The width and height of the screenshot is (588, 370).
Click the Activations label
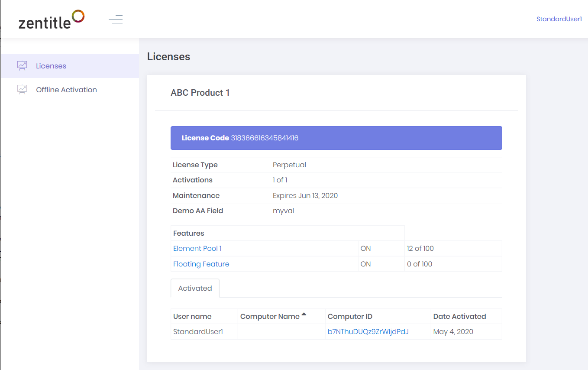[192, 180]
